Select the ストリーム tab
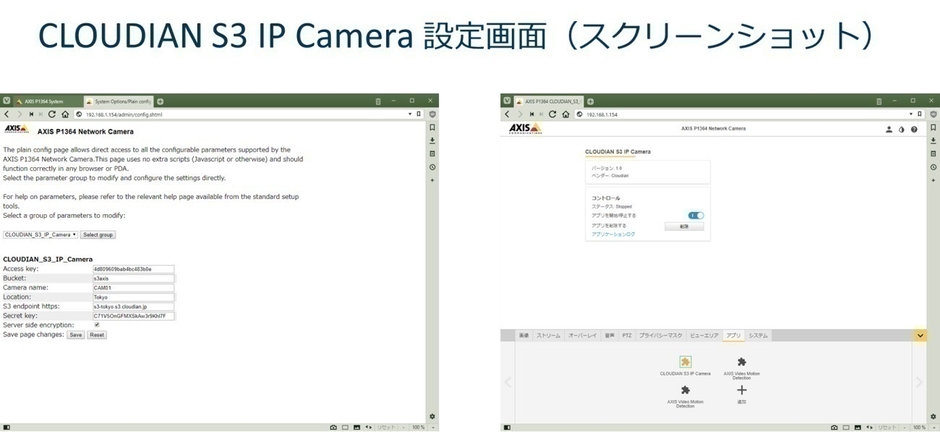 548,335
